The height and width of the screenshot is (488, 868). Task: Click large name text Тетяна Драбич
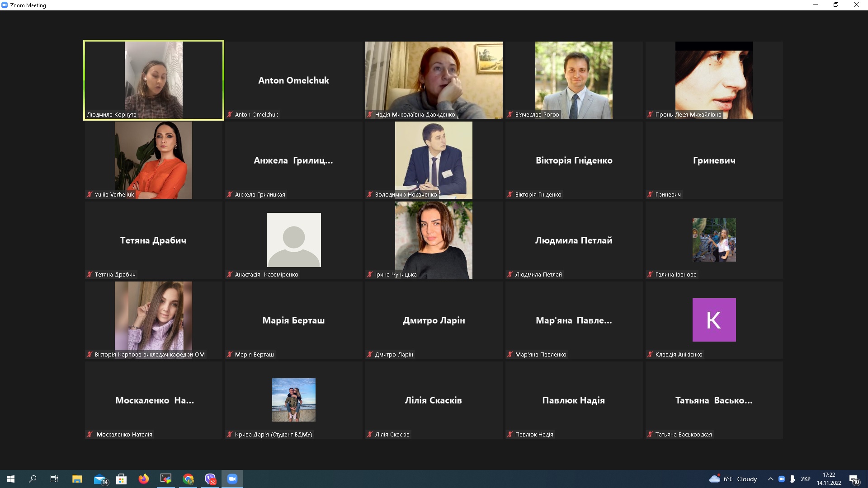[153, 240]
